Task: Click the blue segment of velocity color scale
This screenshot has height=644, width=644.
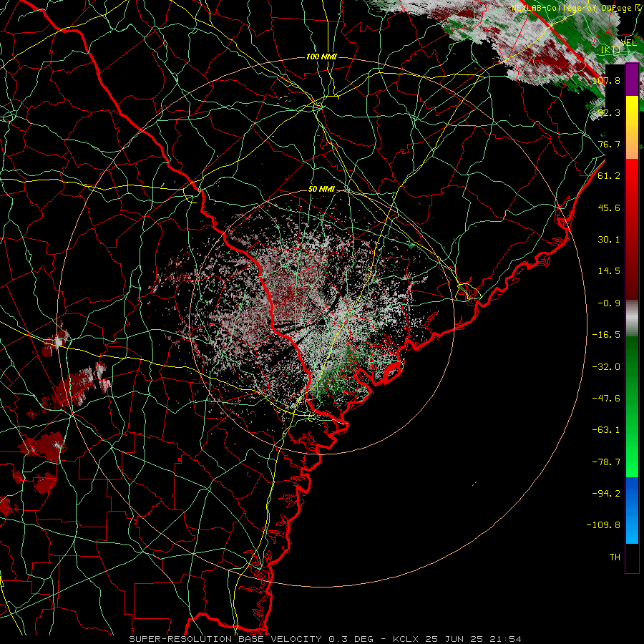Action: click(x=632, y=510)
